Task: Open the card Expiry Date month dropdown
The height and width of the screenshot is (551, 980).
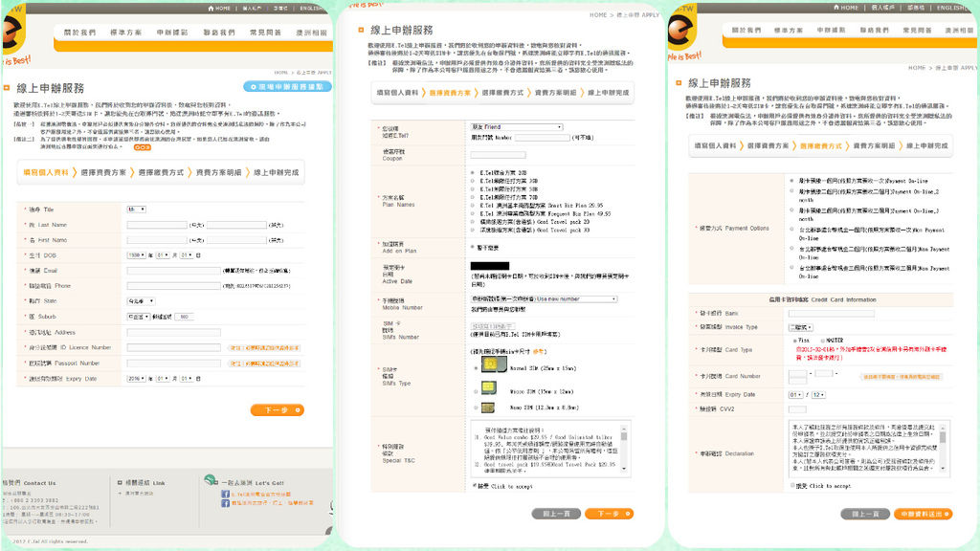Action: [795, 395]
